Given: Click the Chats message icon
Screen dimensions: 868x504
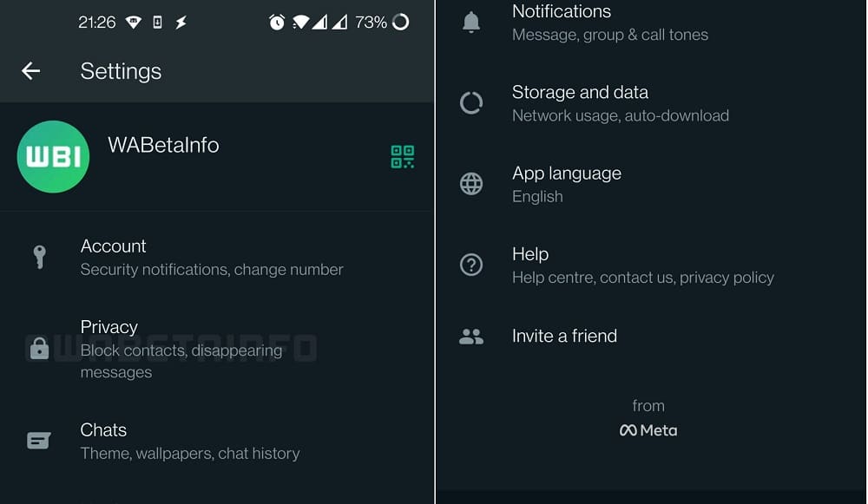Looking at the screenshot, I should tap(39, 441).
